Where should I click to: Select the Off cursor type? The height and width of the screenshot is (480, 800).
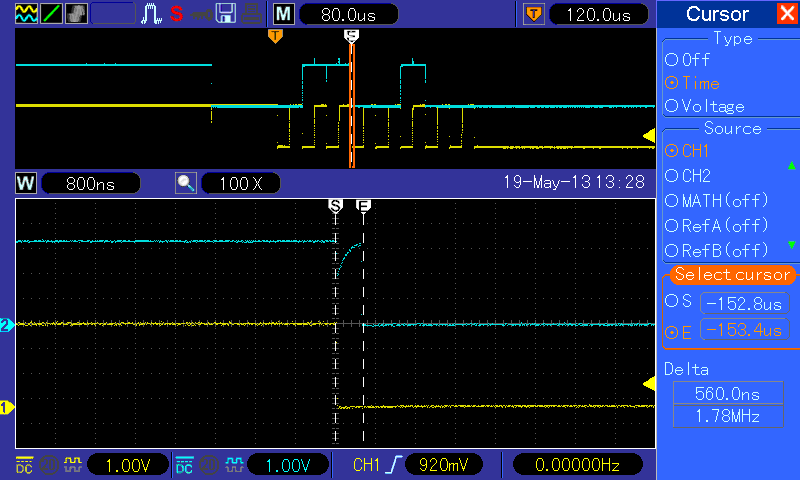click(687, 60)
